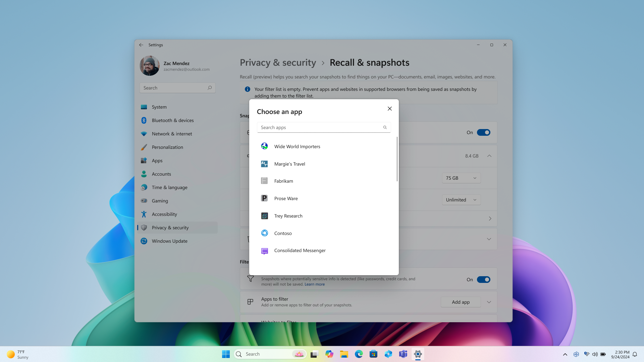Click the Learn more link
644x362 pixels.
315,284
